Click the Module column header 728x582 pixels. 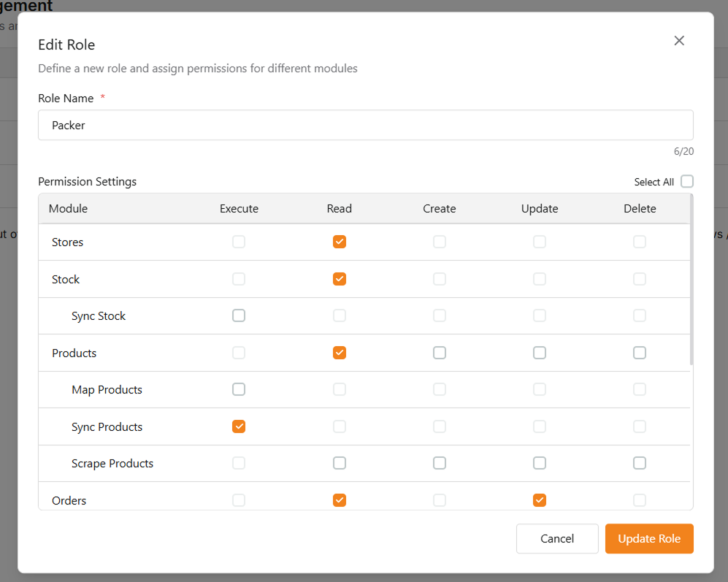point(68,209)
